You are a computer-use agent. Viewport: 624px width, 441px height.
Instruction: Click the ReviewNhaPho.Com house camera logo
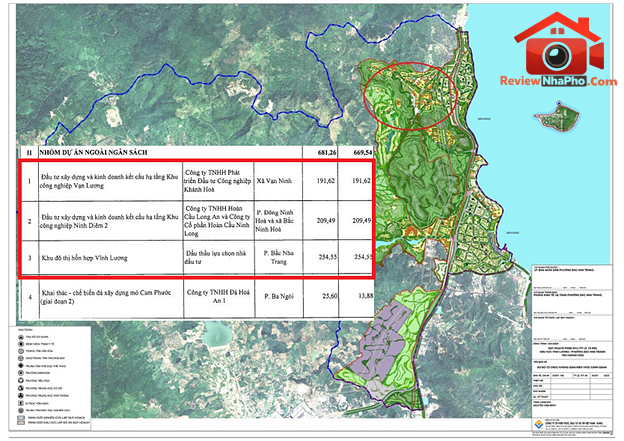click(560, 43)
